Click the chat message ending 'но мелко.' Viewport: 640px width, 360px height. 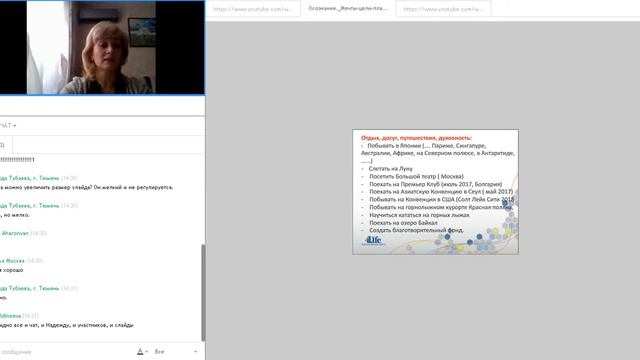(15, 215)
